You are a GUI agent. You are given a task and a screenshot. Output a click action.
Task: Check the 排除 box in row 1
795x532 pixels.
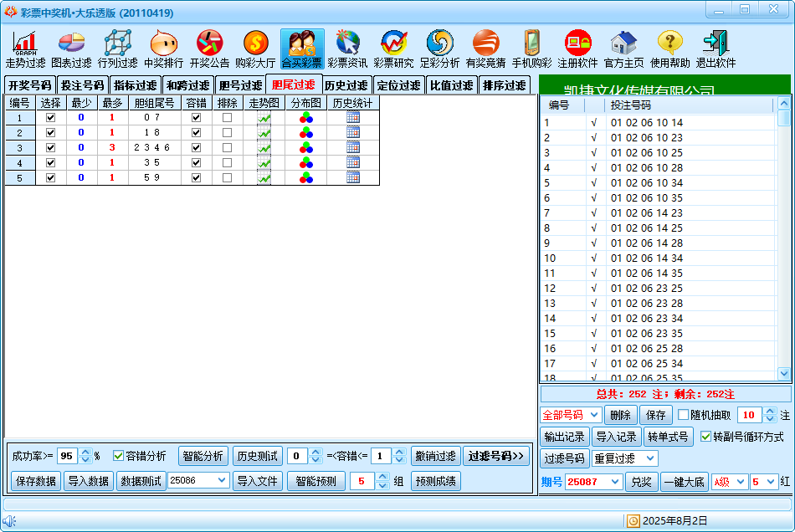pos(227,118)
